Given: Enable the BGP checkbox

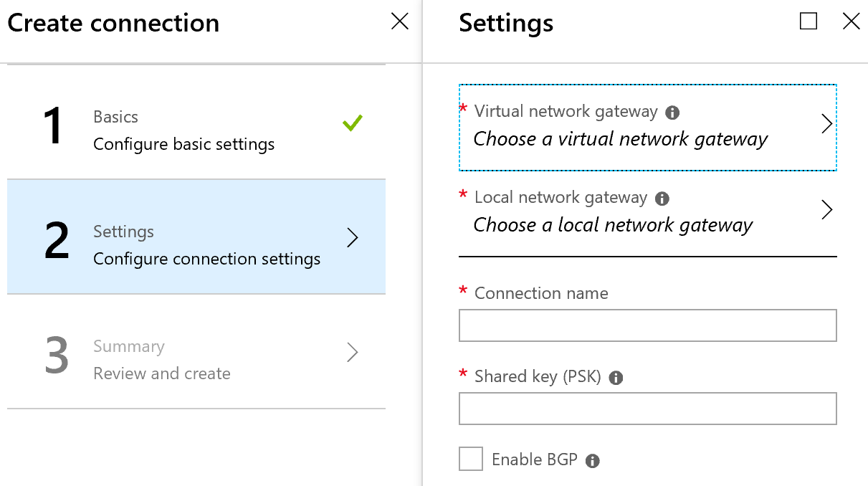Looking at the screenshot, I should (471, 459).
